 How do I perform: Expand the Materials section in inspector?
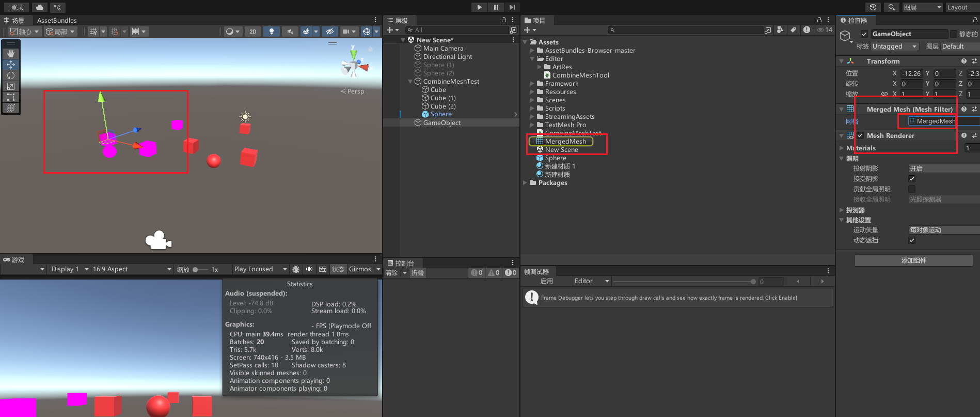[x=842, y=148]
